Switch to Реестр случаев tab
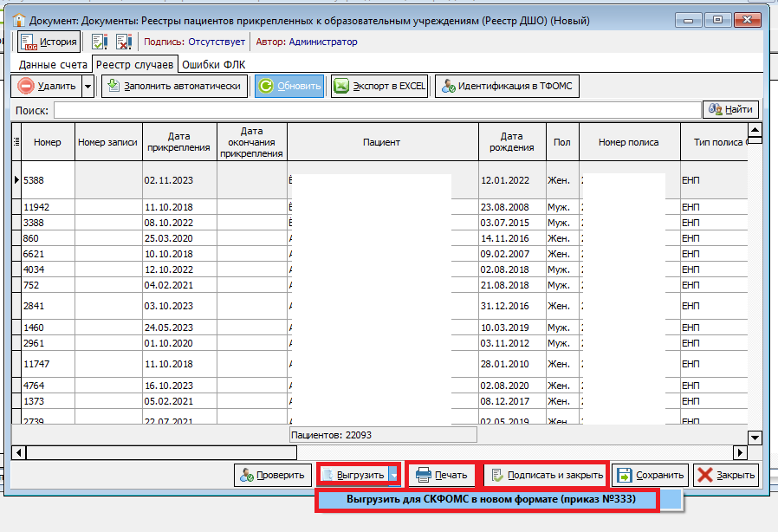This screenshot has width=778, height=532. click(x=135, y=64)
